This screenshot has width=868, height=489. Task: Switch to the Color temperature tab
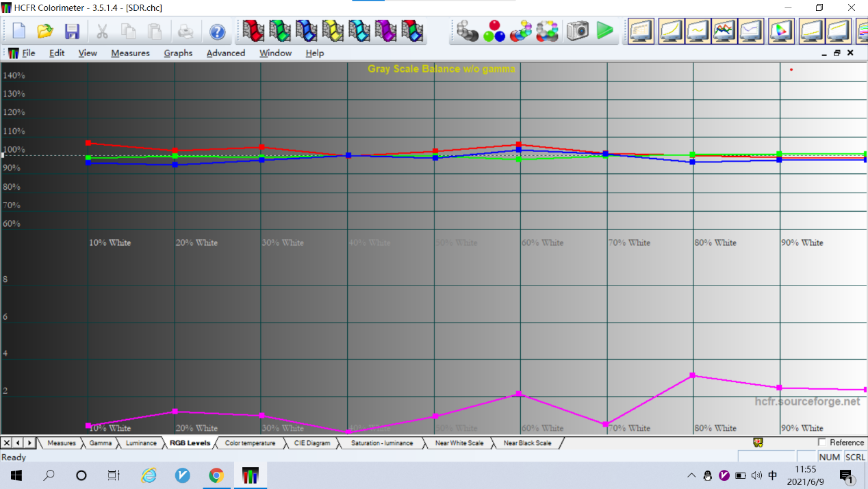point(250,443)
